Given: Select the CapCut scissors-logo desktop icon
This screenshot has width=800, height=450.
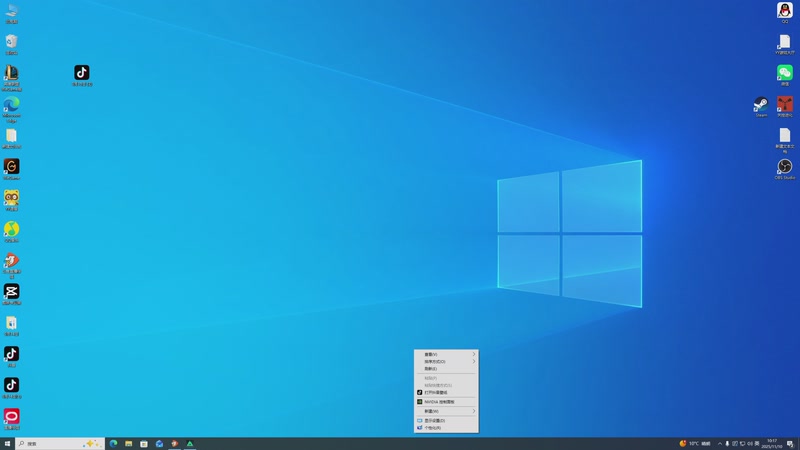Looking at the screenshot, I should coord(12,294).
